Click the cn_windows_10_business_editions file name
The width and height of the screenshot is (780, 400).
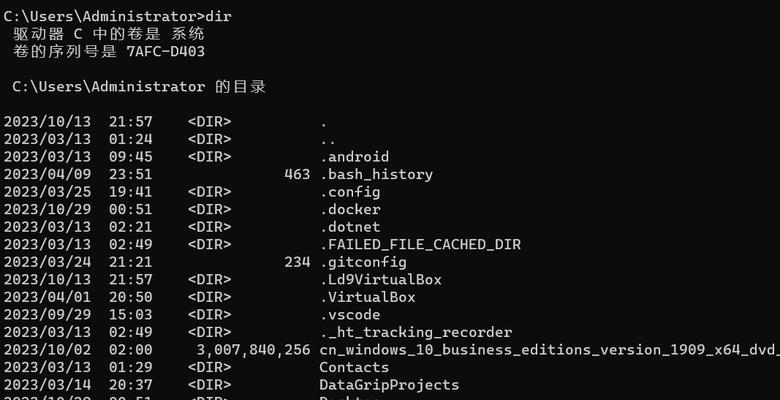coord(549,350)
